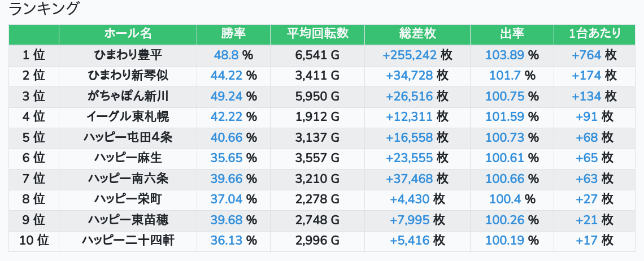The width and height of the screenshot is (644, 261).
Task: Open the ハッピー栄町 hall entry
Action: (x=128, y=199)
